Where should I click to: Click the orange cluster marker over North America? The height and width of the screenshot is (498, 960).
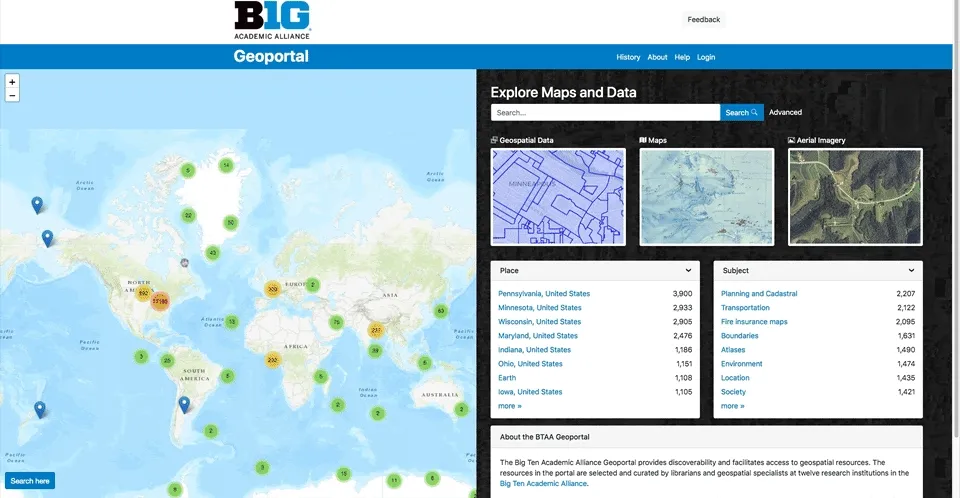pos(159,300)
